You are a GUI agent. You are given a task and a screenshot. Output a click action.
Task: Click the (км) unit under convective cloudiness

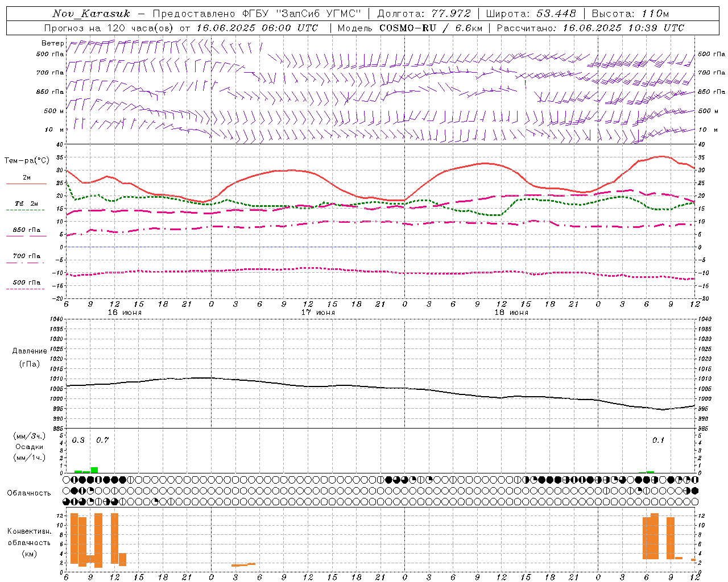[x=29, y=554]
